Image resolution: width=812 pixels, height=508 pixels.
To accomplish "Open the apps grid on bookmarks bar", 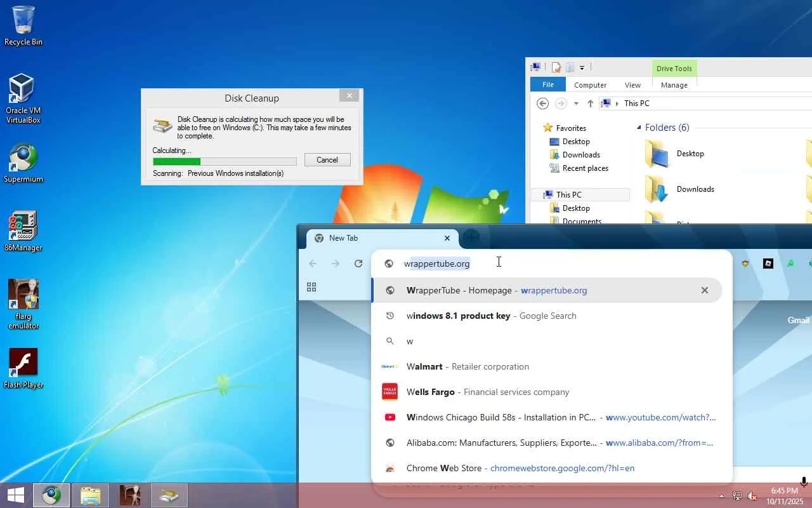I will 311,288.
